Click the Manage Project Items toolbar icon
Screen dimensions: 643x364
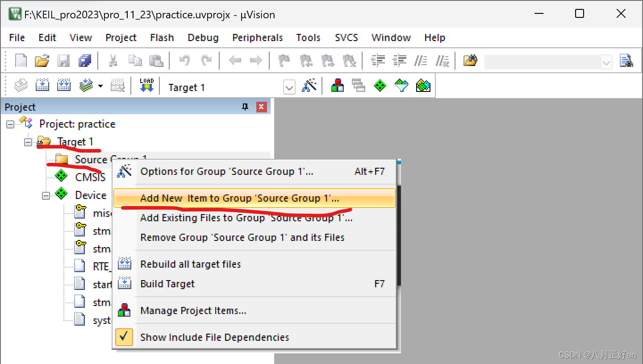point(338,85)
